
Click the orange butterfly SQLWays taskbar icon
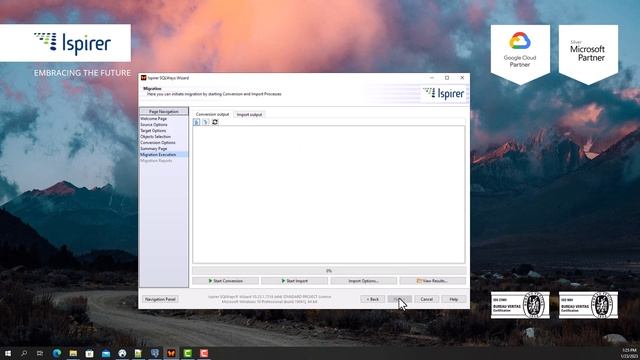click(x=171, y=353)
